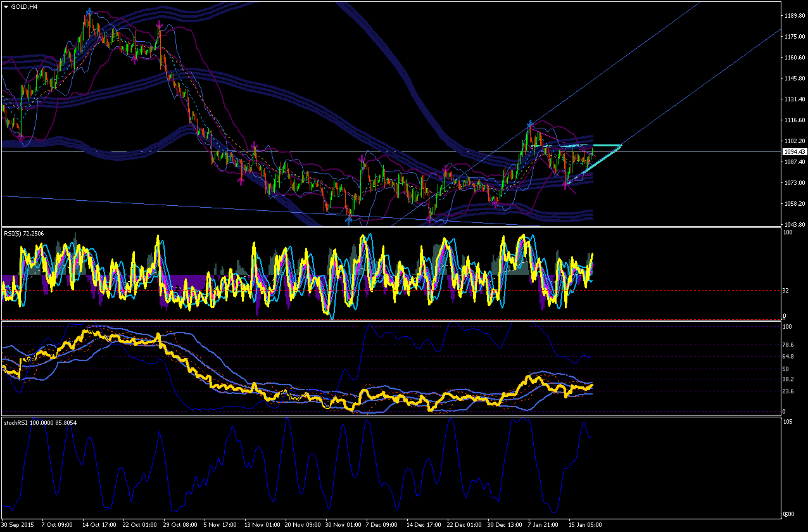Click the 1116.60 price axis label

click(x=794, y=120)
